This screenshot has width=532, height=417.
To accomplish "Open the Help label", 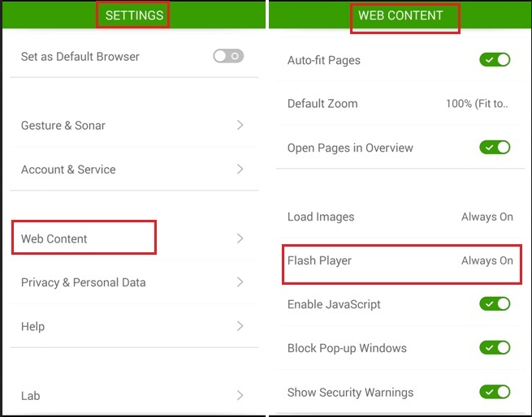I will click(32, 326).
